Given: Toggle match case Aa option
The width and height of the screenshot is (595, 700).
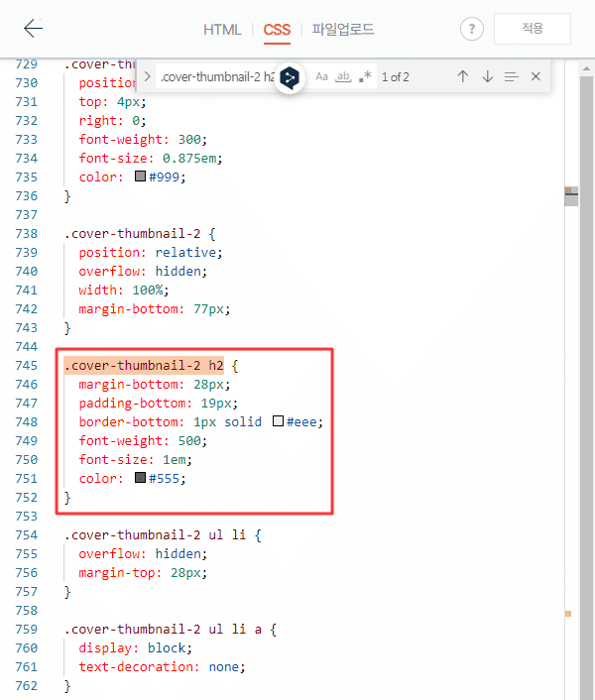Looking at the screenshot, I should tap(321, 76).
